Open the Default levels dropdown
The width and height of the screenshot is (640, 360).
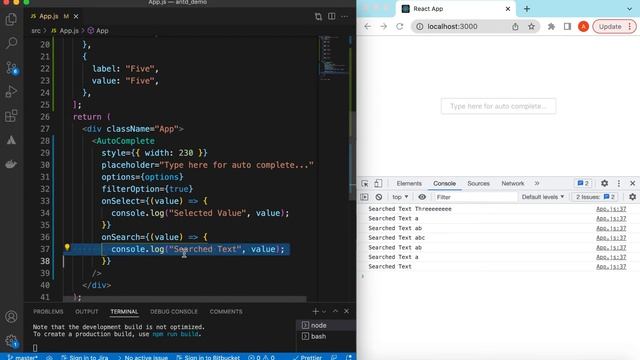[x=543, y=197]
